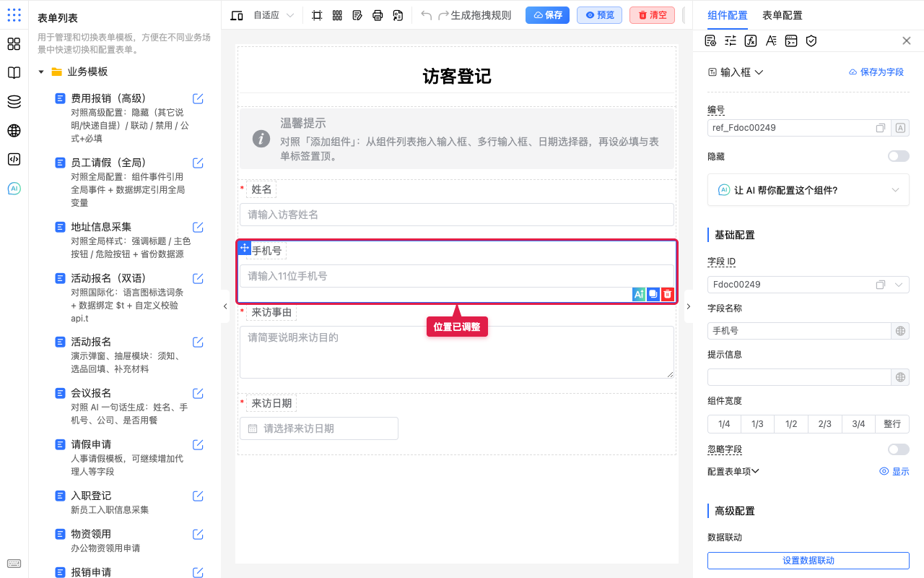Duplicate the selected 手机号 component

coord(653,294)
